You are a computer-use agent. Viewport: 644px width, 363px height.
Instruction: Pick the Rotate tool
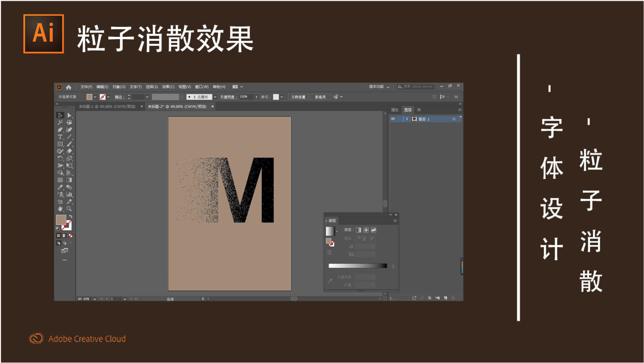(60, 158)
